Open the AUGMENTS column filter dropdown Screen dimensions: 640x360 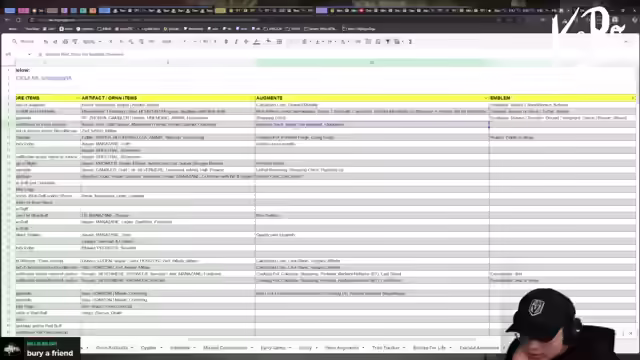click(x=486, y=98)
